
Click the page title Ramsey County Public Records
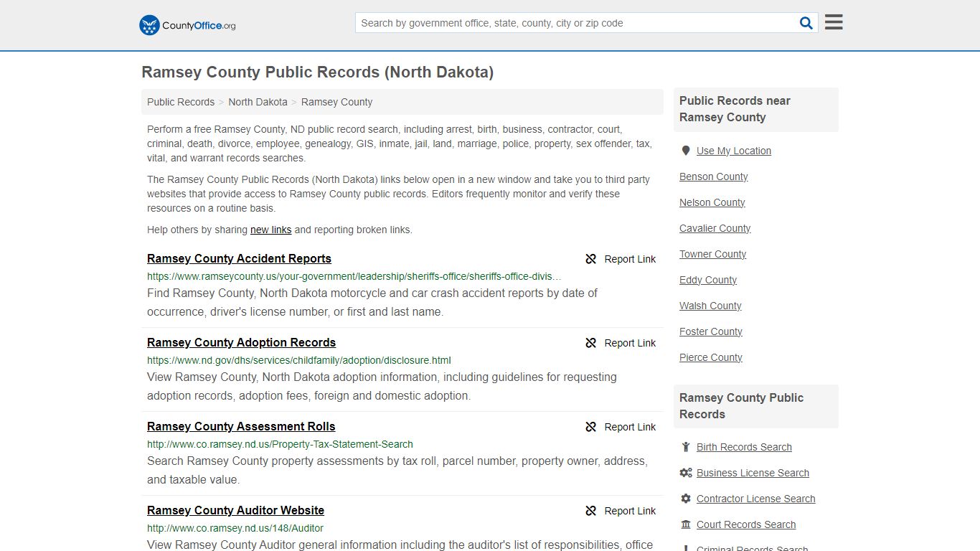(317, 72)
